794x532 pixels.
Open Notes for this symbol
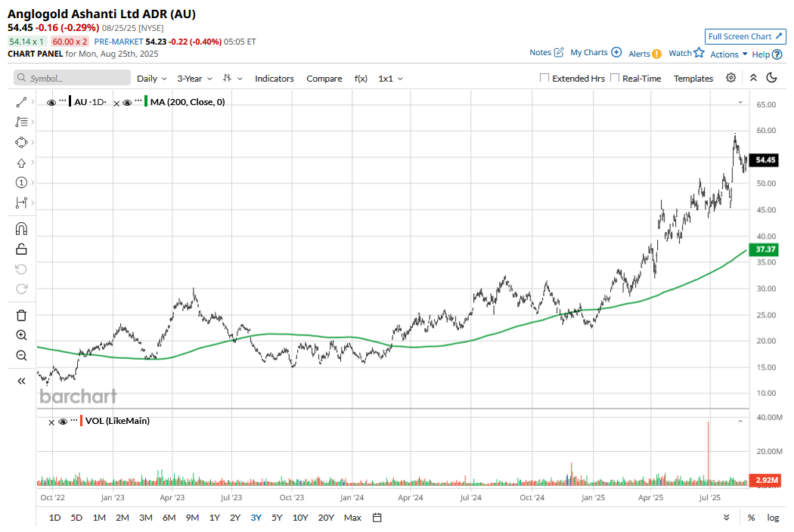547,52
